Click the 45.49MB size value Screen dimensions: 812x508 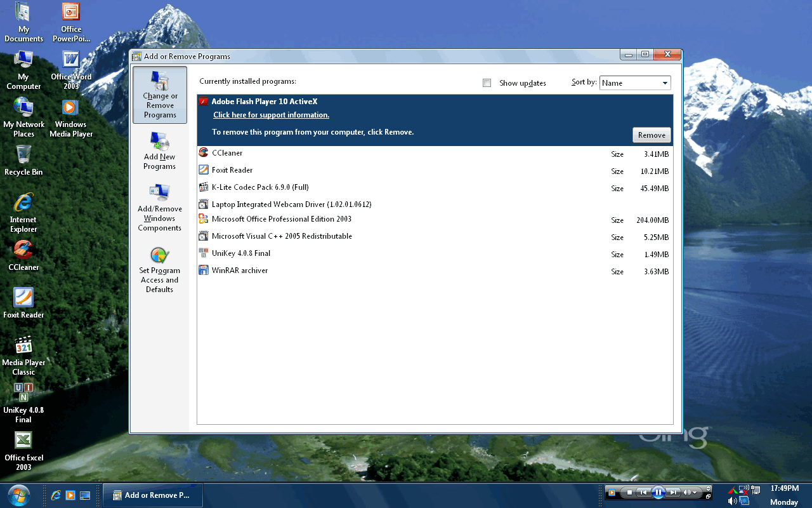point(655,189)
